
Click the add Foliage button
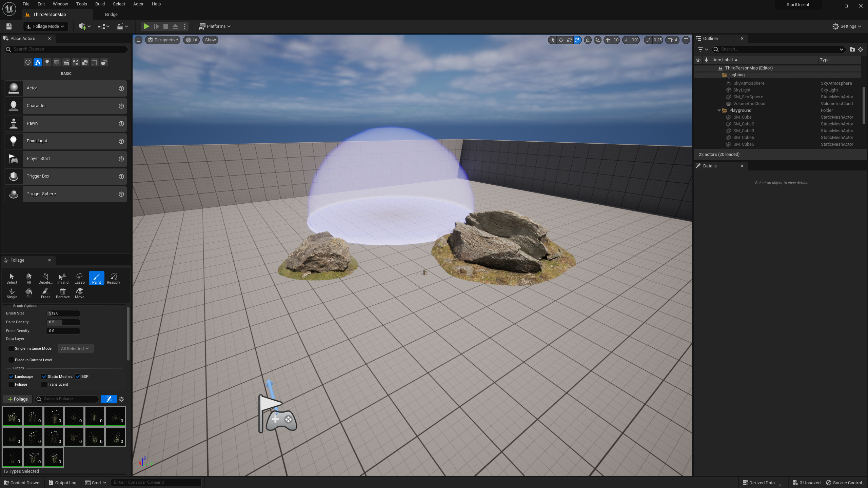click(18, 399)
